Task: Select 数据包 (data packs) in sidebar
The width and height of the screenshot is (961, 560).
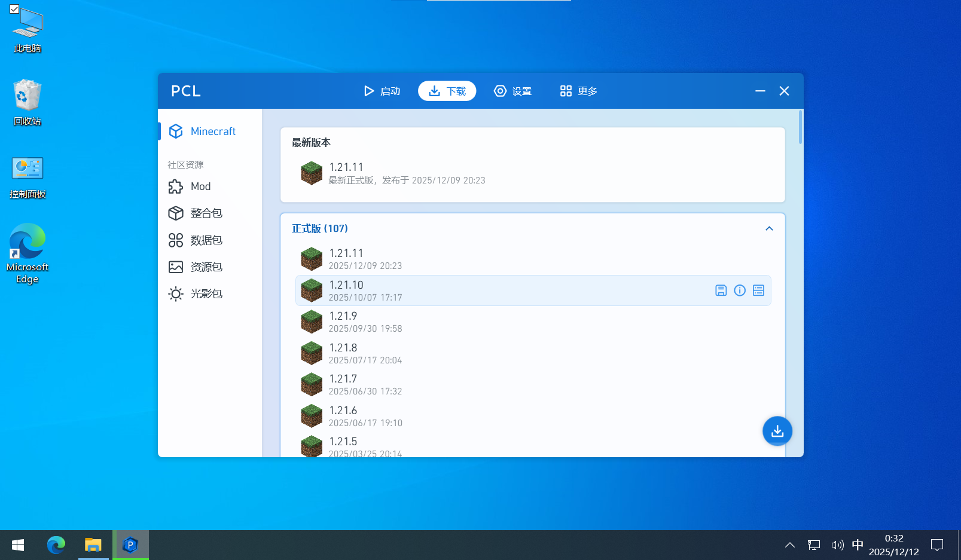Action: [206, 240]
